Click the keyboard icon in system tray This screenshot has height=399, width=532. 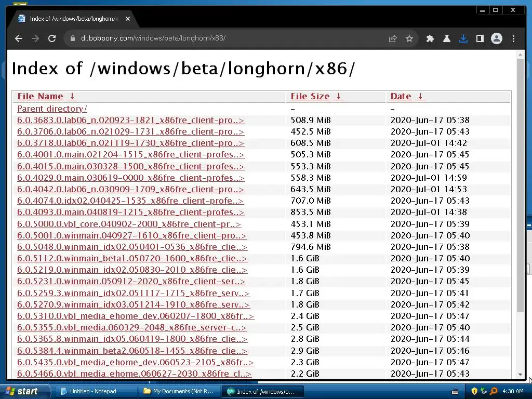click(x=455, y=392)
